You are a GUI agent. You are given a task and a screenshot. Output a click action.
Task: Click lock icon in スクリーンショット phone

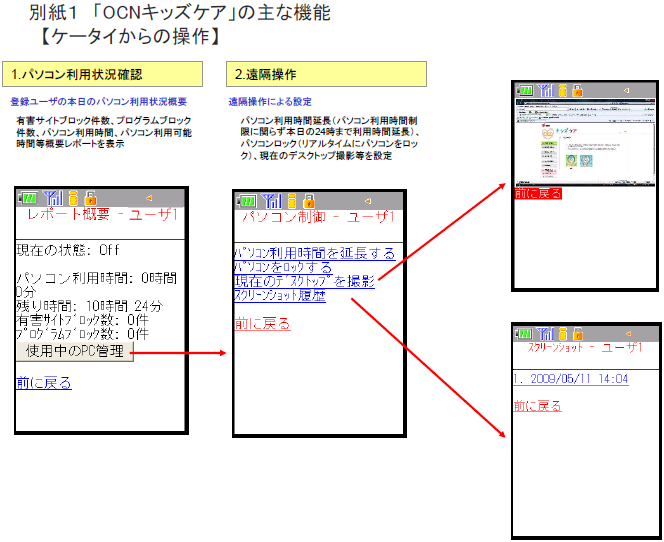click(578, 334)
